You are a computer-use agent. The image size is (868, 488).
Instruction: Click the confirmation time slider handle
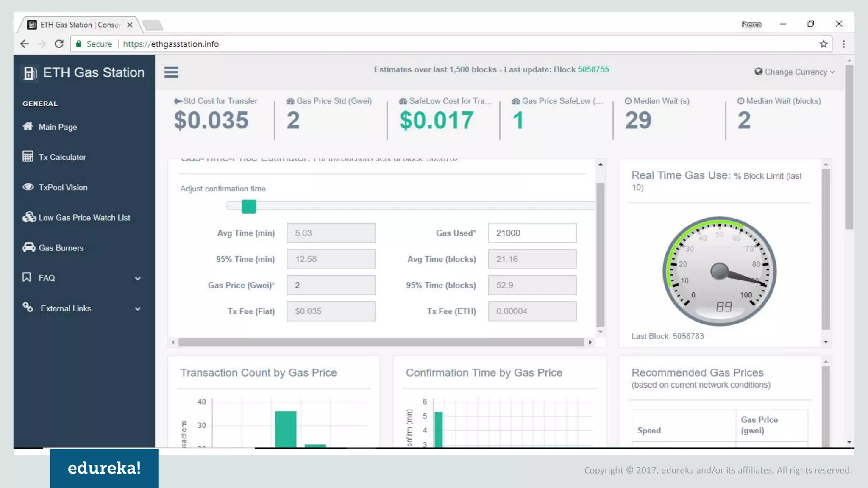pos(249,206)
